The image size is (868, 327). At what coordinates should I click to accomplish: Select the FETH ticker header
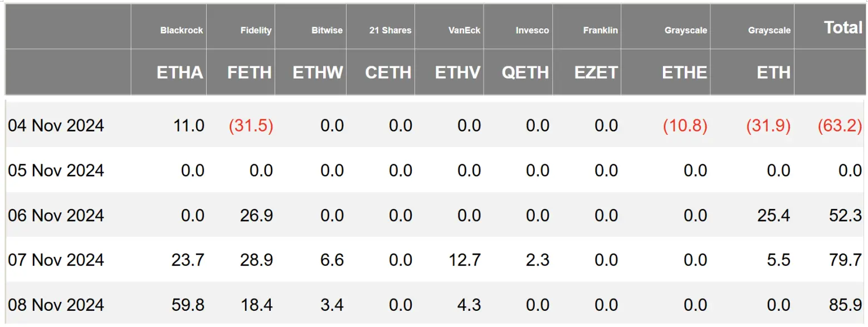(x=250, y=72)
